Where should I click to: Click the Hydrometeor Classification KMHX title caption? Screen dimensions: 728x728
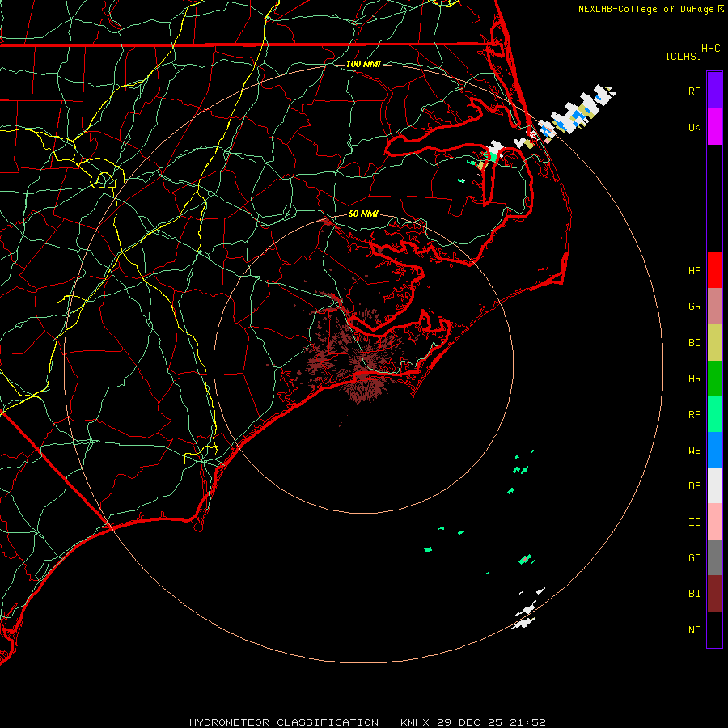click(367, 722)
